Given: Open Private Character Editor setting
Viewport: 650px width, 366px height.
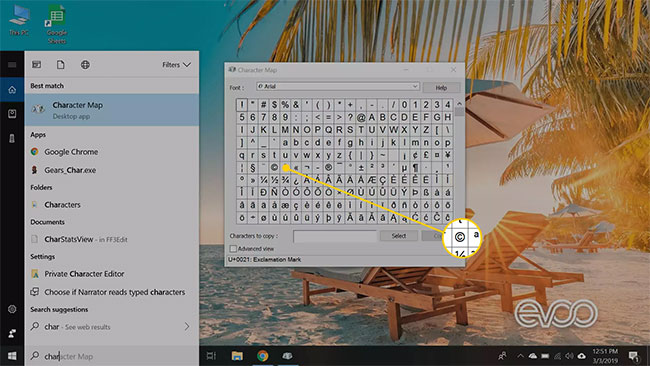Looking at the screenshot, I should click(112, 274).
